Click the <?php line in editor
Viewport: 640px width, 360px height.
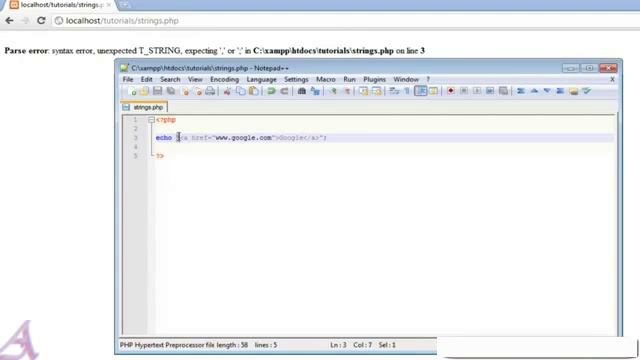[x=166, y=120]
